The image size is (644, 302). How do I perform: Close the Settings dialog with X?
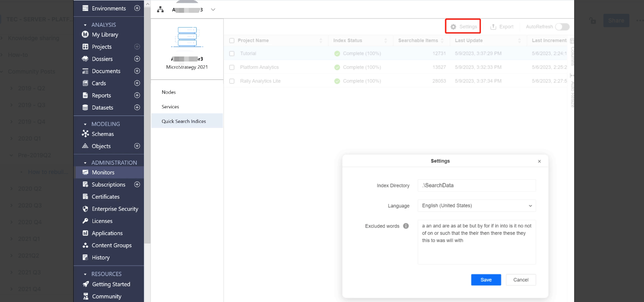[x=539, y=161]
